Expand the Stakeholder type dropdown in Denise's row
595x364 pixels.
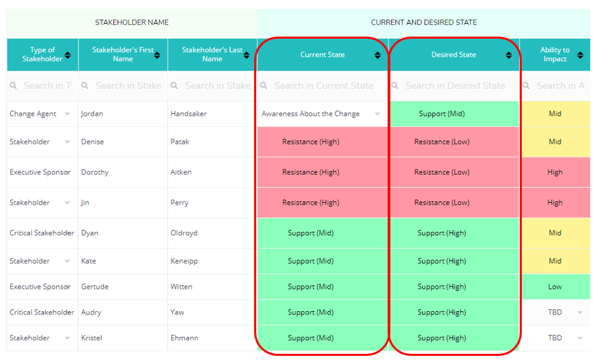(67, 142)
